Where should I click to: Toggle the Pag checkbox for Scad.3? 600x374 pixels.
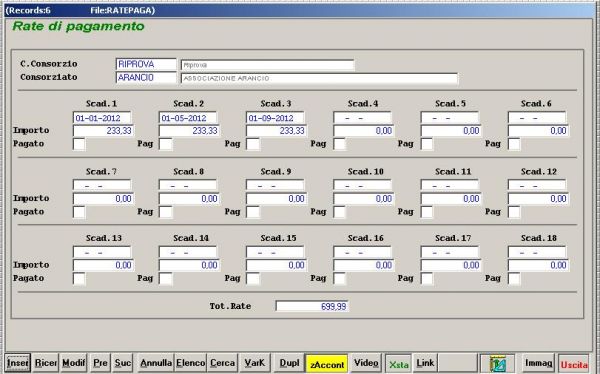pos(253,144)
